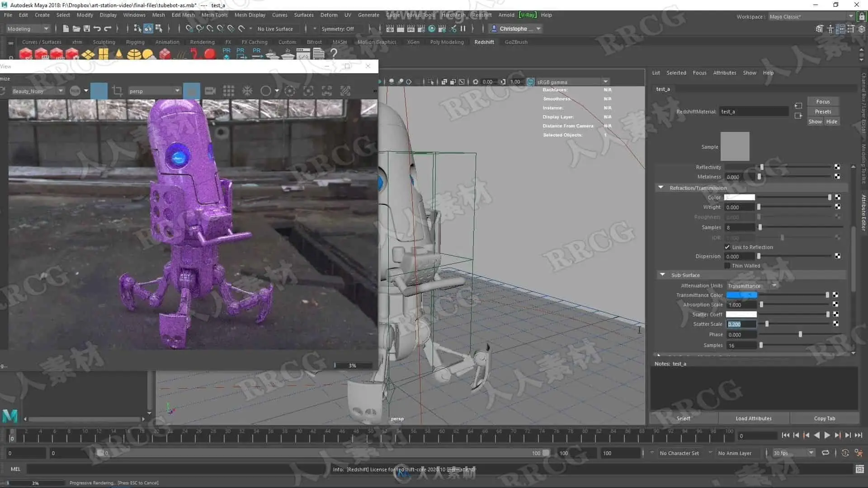Click the play forward button on the timeline
Viewport: 868px width, 488px height.
point(827,435)
